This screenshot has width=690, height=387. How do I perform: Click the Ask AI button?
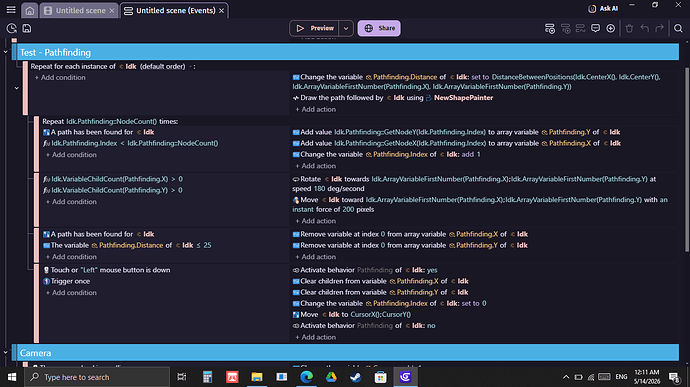[603, 8]
